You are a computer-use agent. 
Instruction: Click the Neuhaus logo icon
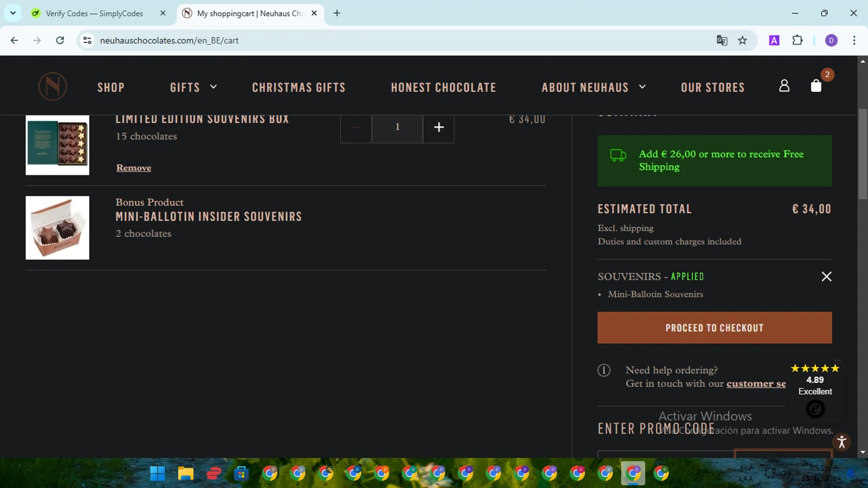(x=53, y=86)
